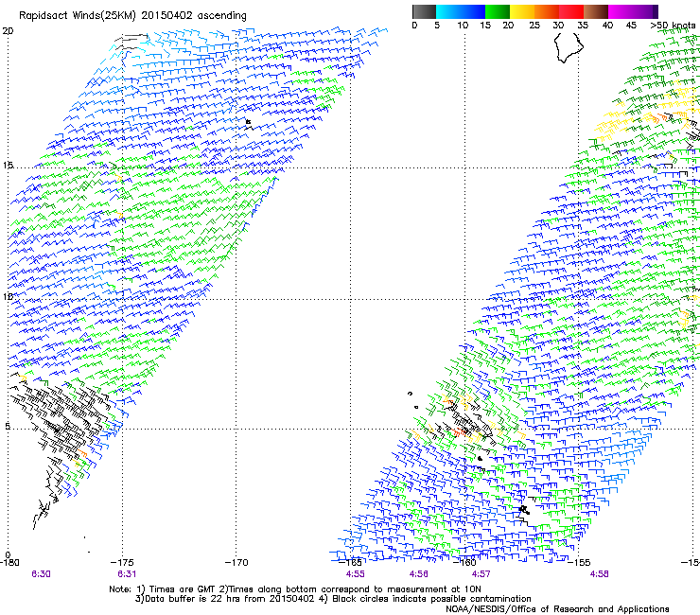The width and height of the screenshot is (700, 615).
Task: Click the latitude '5' axis label on left edge
Action: point(8,427)
